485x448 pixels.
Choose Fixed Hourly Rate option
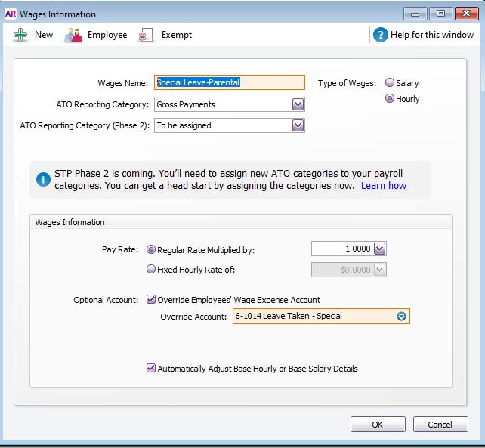click(x=151, y=269)
